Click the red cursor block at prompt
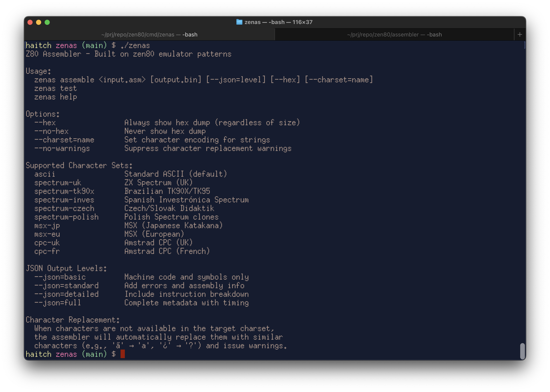 (x=123, y=354)
